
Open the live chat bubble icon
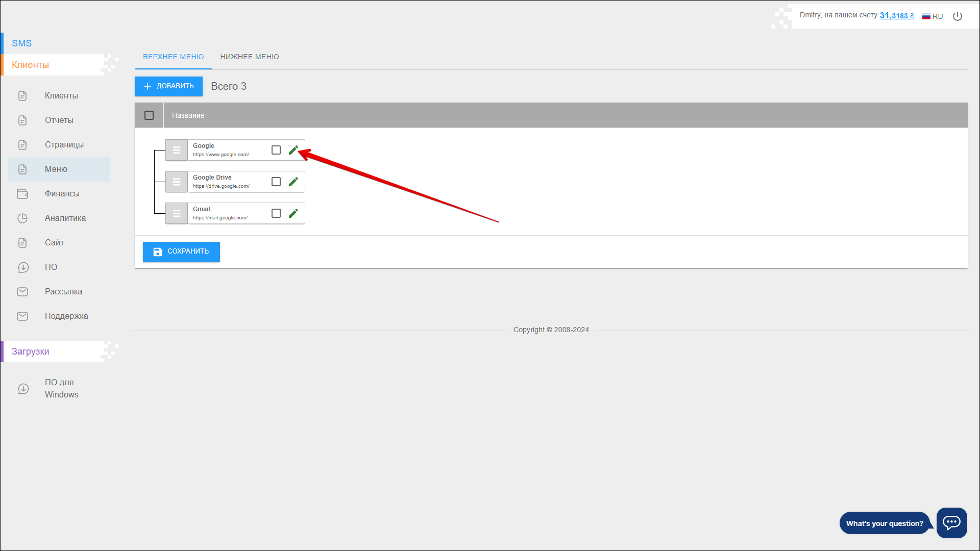[x=951, y=522]
